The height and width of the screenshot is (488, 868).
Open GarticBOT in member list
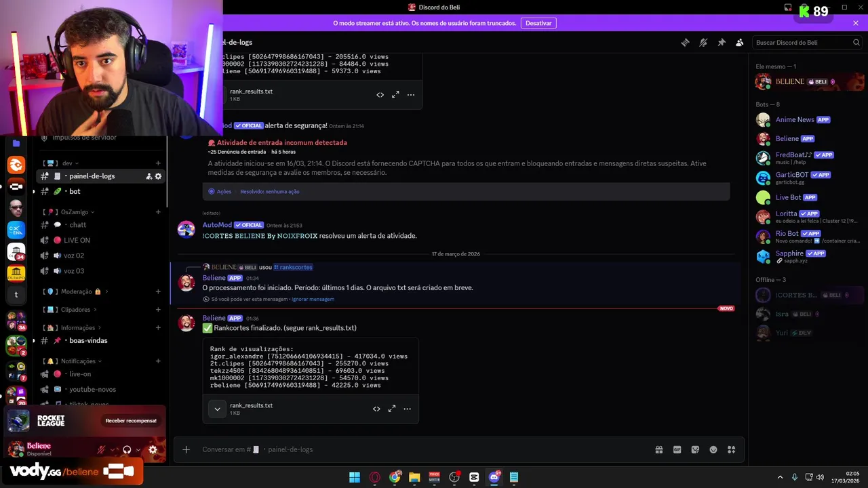[x=807, y=178]
